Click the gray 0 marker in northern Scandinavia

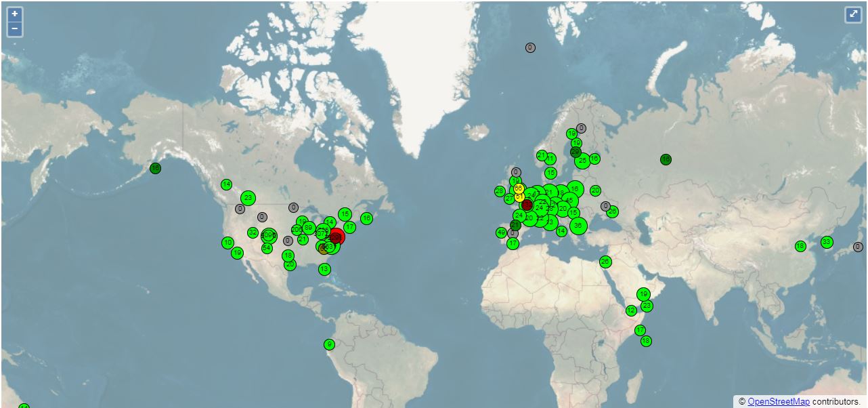581,128
